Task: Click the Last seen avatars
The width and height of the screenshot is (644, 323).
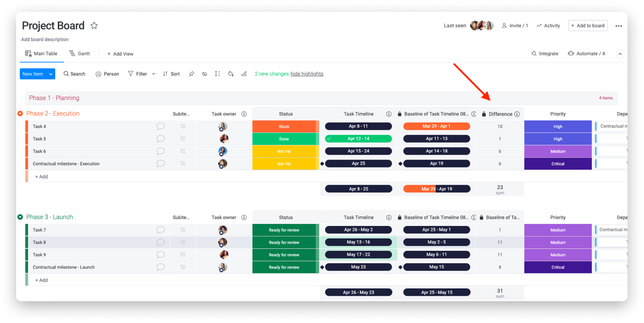Action: pyautogui.click(x=482, y=26)
